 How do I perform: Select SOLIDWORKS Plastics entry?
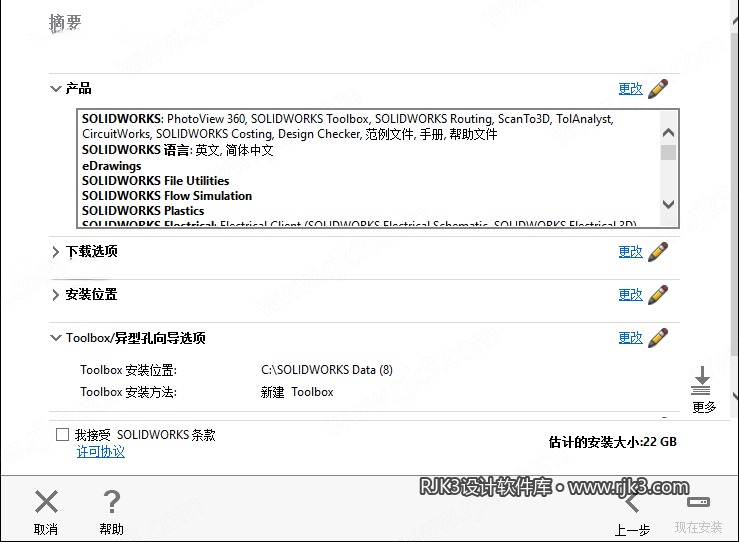pyautogui.click(x=143, y=211)
